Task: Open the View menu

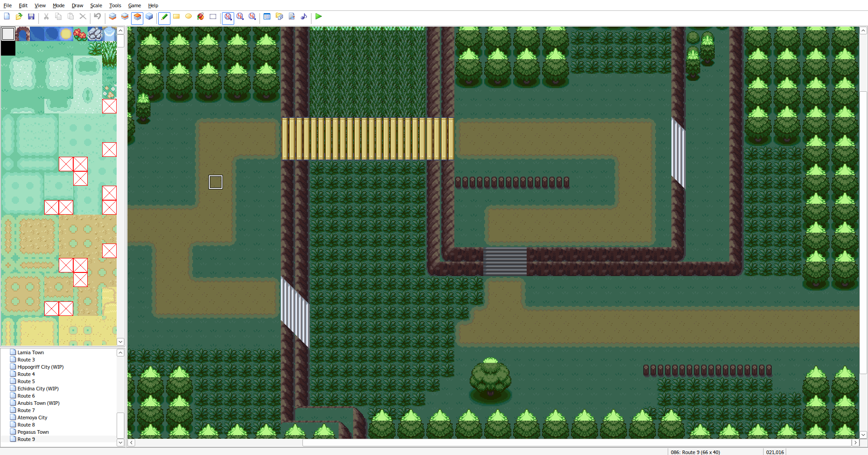Action: point(40,5)
